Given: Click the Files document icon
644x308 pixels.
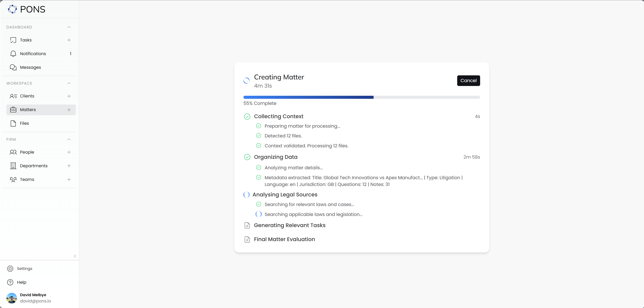Looking at the screenshot, I should coord(13,123).
